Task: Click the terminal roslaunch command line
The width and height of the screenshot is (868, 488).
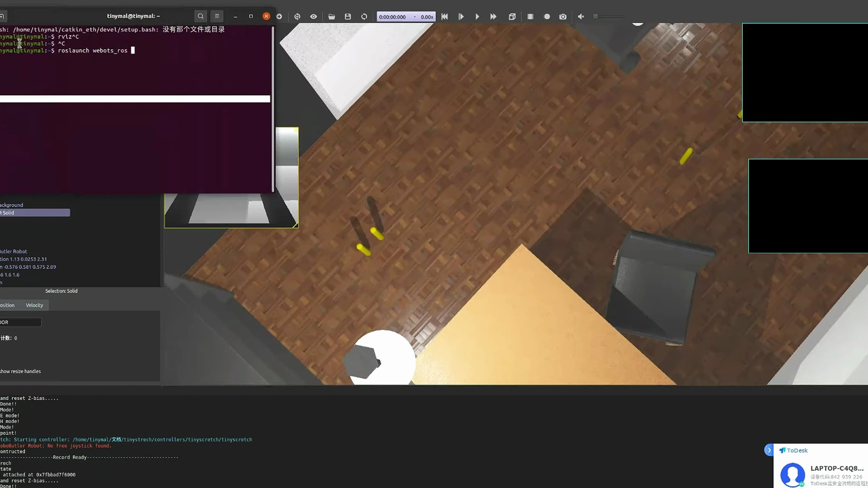Action: point(68,51)
